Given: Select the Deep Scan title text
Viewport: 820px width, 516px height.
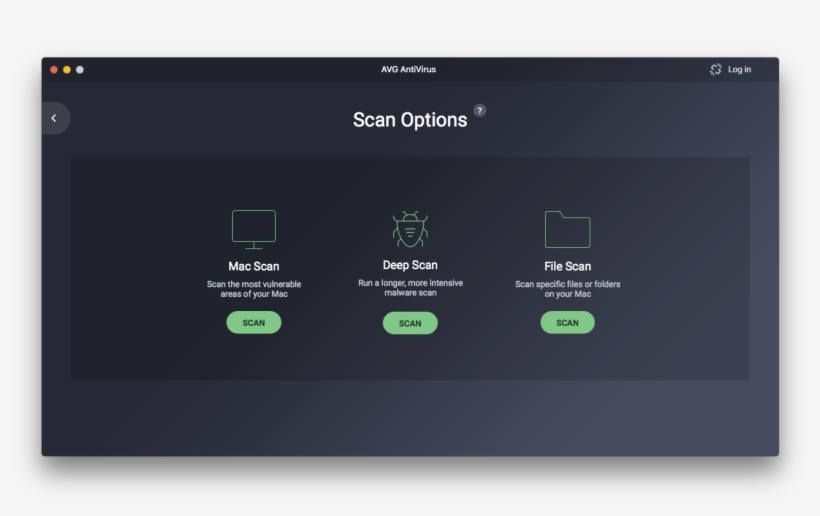Looking at the screenshot, I should coord(410,265).
